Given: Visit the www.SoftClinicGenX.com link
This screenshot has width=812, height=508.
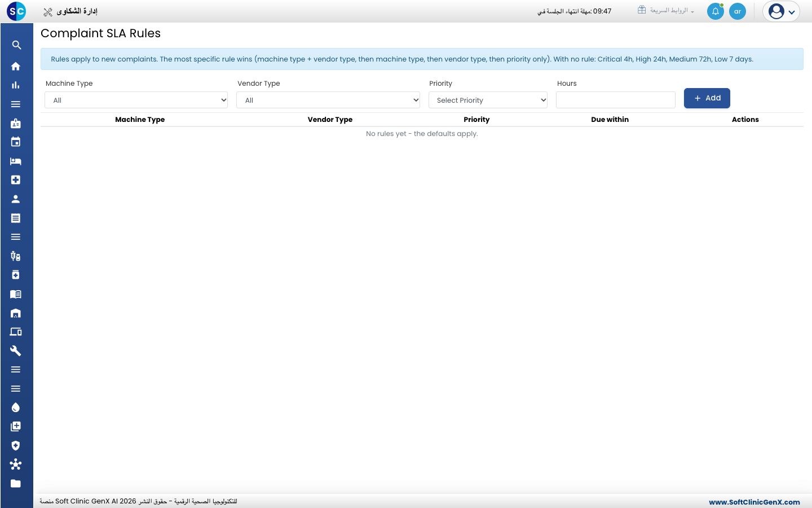Looking at the screenshot, I should pyautogui.click(x=754, y=502).
